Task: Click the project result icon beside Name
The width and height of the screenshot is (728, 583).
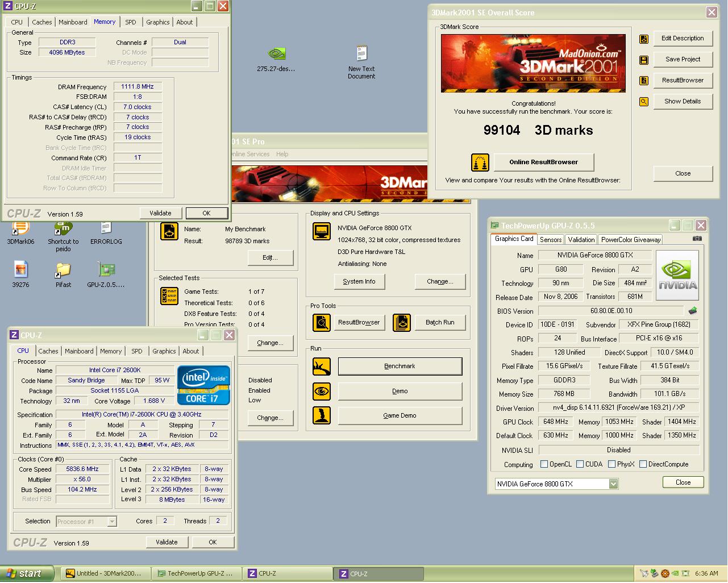Action: (x=169, y=232)
